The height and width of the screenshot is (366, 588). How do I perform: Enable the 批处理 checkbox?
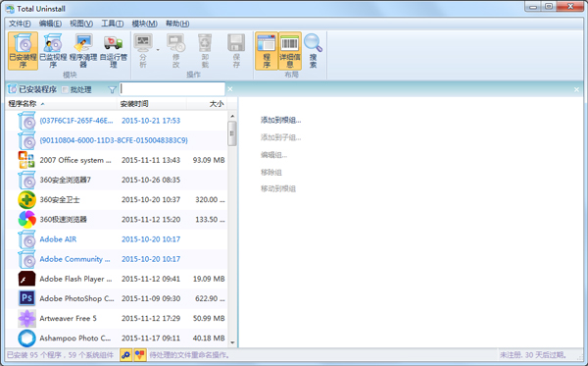click(x=65, y=89)
